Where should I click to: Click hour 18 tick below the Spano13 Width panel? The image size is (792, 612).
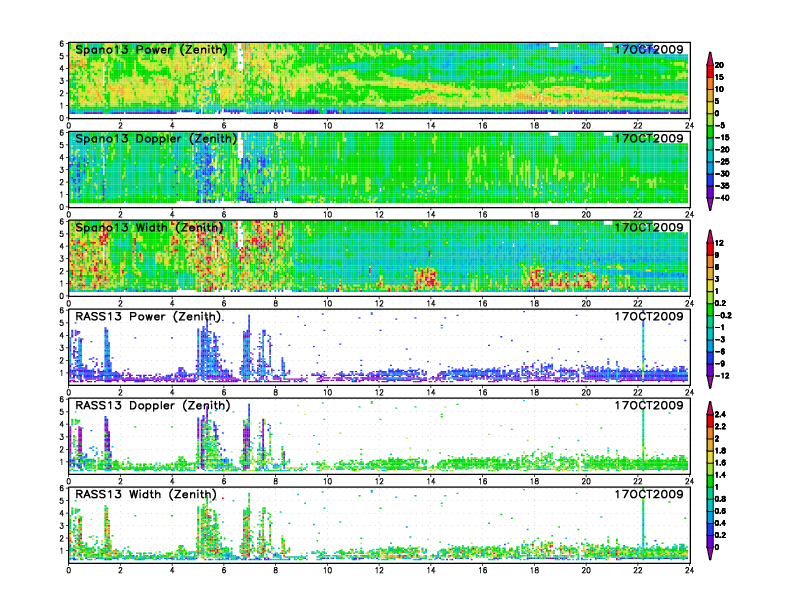[x=534, y=303]
